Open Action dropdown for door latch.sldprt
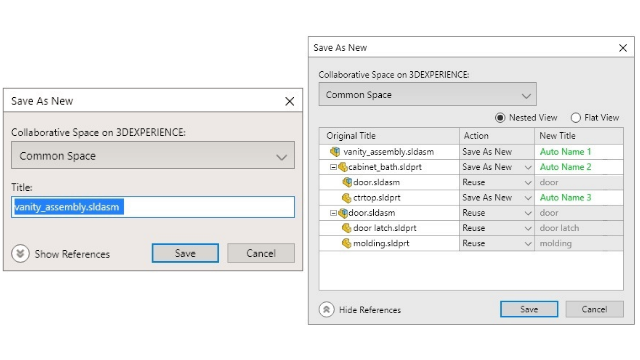 pos(528,229)
